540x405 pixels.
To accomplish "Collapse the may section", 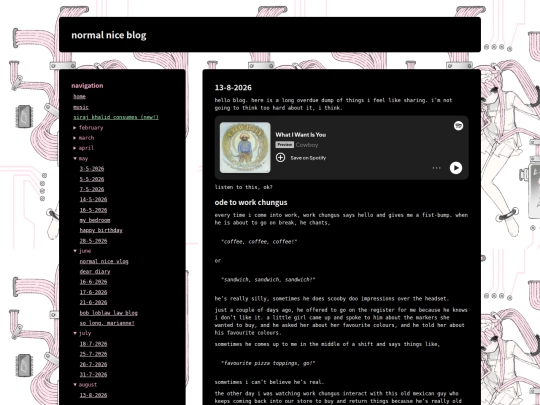I will [x=81, y=158].
